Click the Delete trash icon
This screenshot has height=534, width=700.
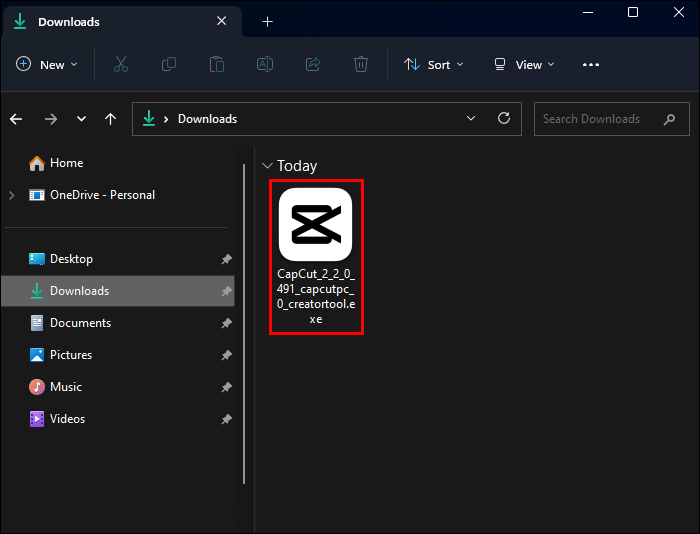click(361, 64)
